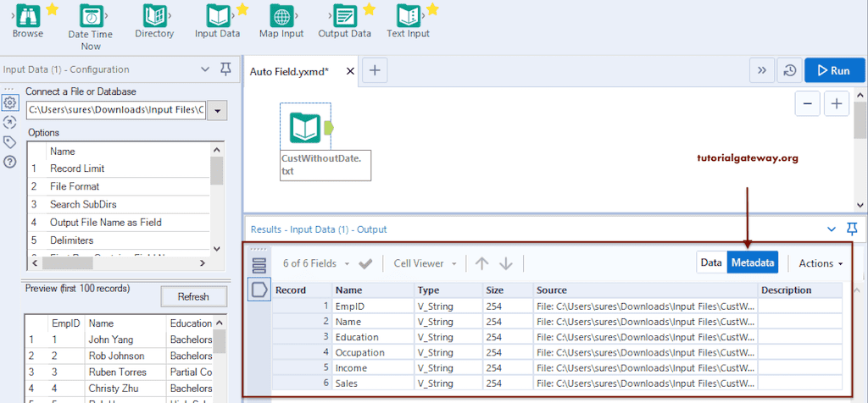Viewport: 868px width, 403px height.
Task: Click the green output anchor
Action: (329, 128)
